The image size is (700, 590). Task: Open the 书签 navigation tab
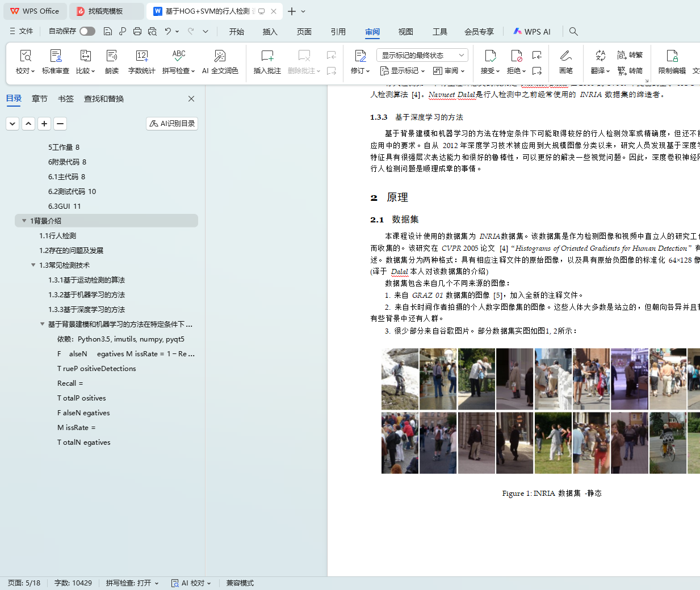click(66, 99)
